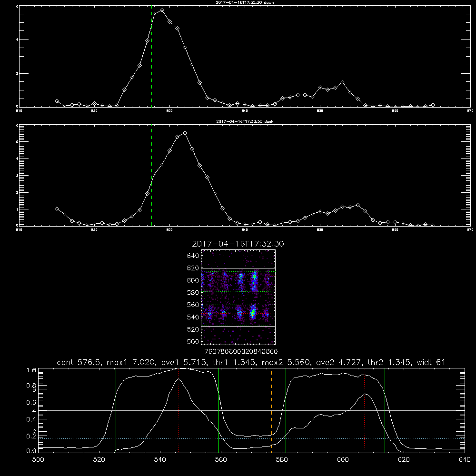Select the solid green line near 581 in bottom plot
This screenshot has height=476, width=476.
click(286, 410)
